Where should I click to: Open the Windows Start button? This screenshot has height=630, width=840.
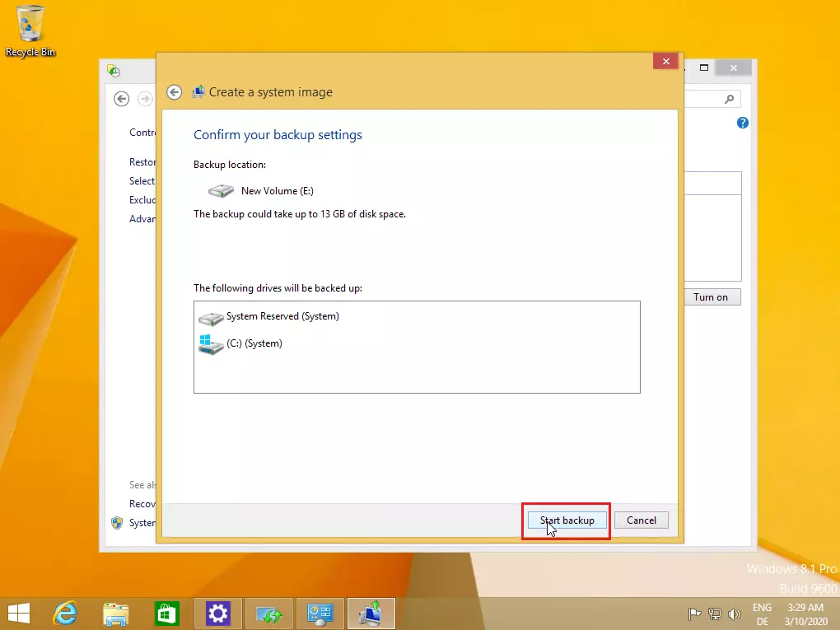[x=19, y=614]
